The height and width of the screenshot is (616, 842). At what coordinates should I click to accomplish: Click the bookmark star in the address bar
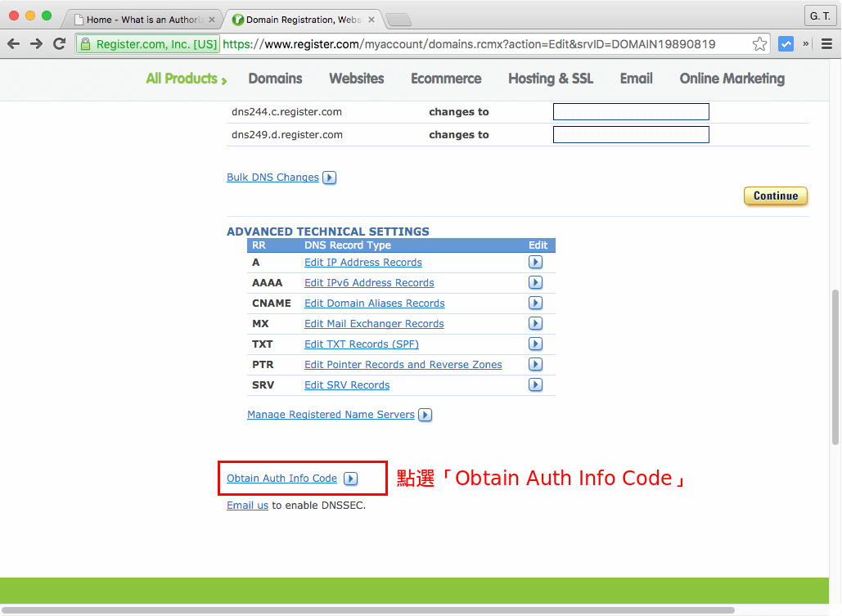pyautogui.click(x=759, y=43)
